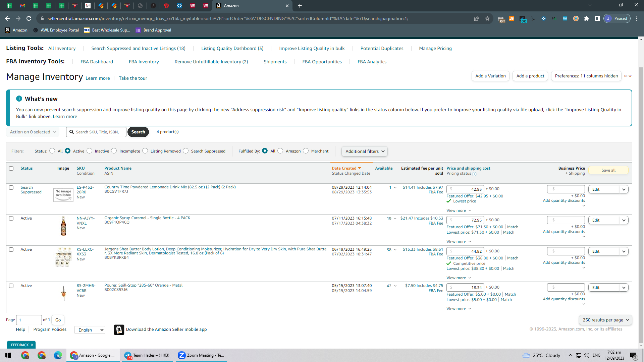
Task: Bookmark this page with the star icon
Action: click(x=487, y=18)
